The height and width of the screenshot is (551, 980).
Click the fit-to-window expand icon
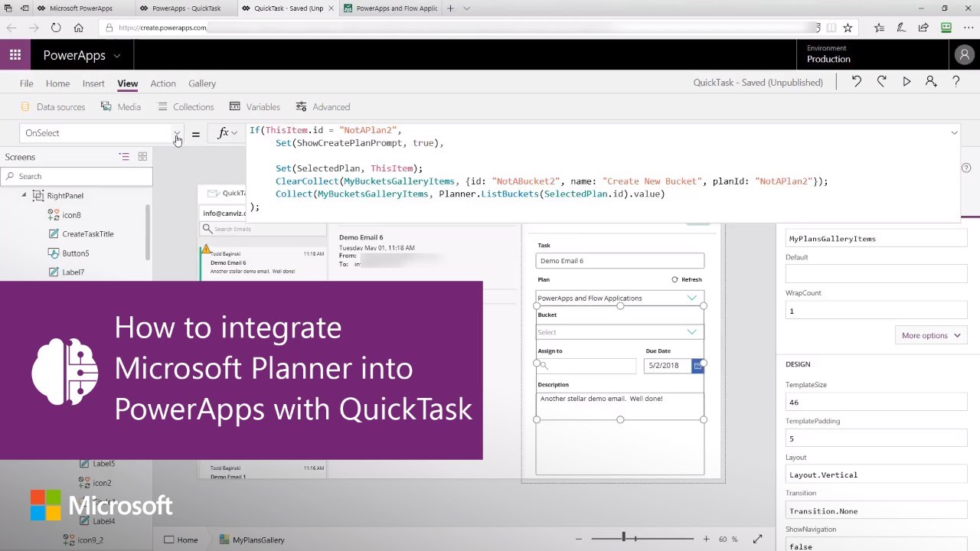pyautogui.click(x=757, y=540)
